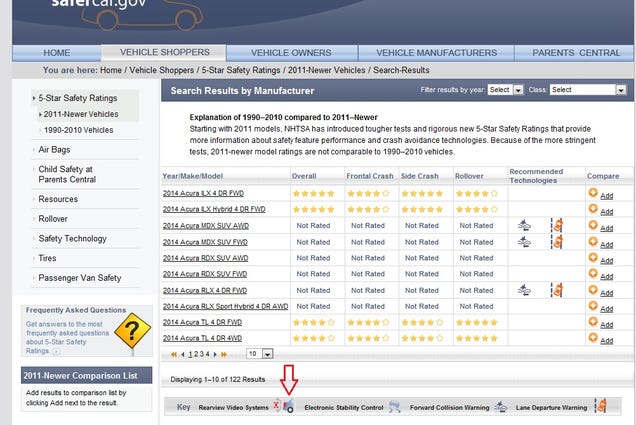The image size is (636, 425).
Task: Switch to the PARENTS CENTRAL tab
Action: point(576,53)
